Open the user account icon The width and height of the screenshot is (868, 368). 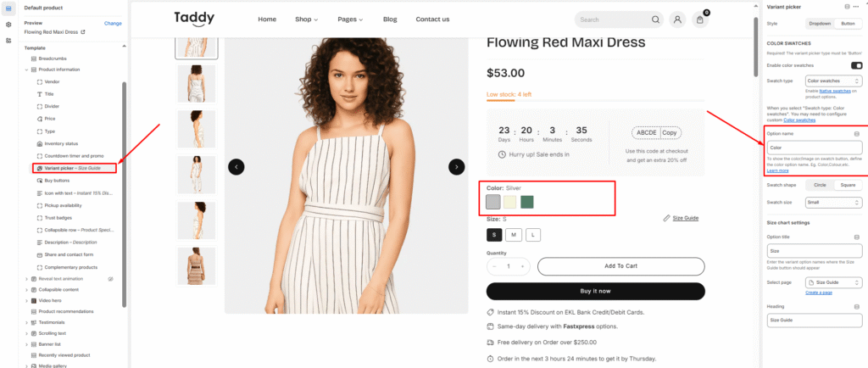(677, 20)
